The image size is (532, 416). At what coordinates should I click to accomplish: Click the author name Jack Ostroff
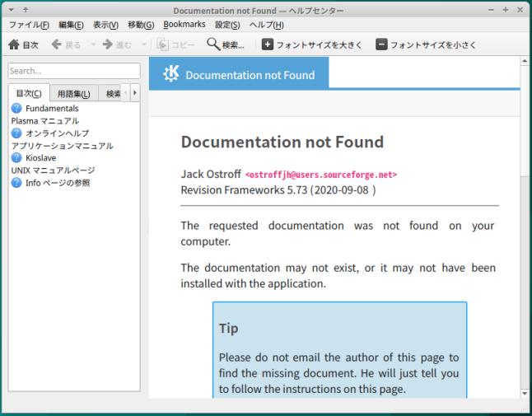(x=211, y=174)
